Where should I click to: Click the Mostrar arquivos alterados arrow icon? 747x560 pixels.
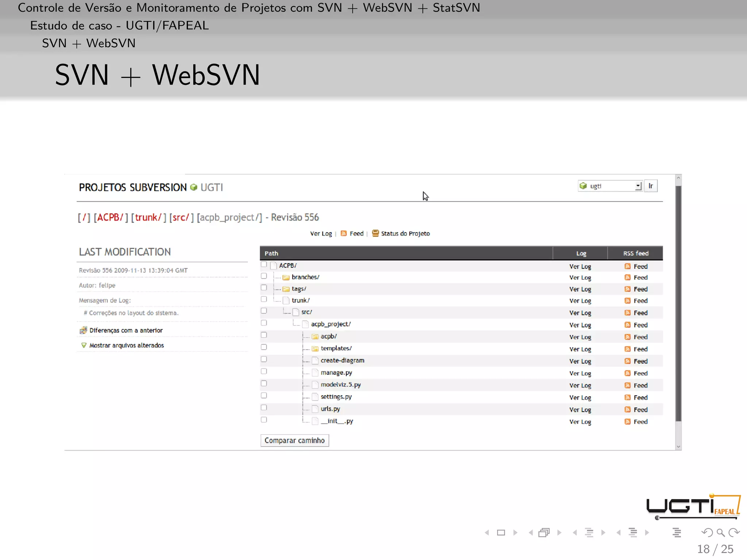tap(84, 345)
